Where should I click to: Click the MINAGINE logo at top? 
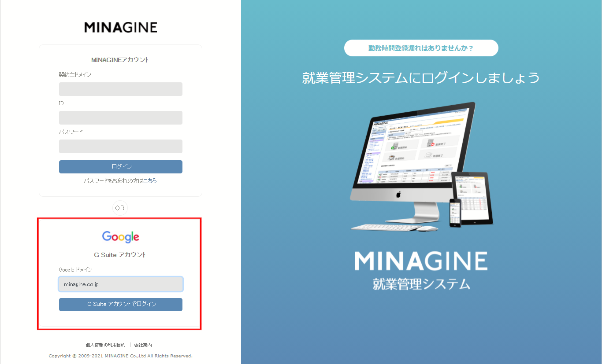coord(121,27)
